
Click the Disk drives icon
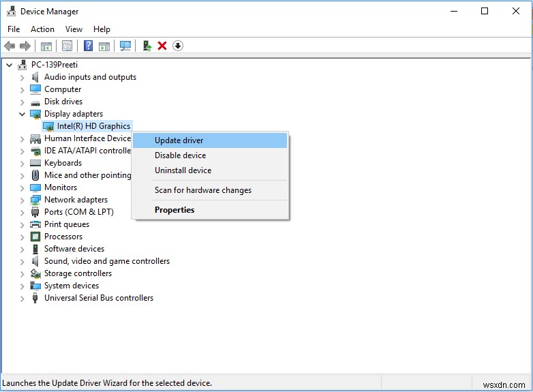coord(35,103)
